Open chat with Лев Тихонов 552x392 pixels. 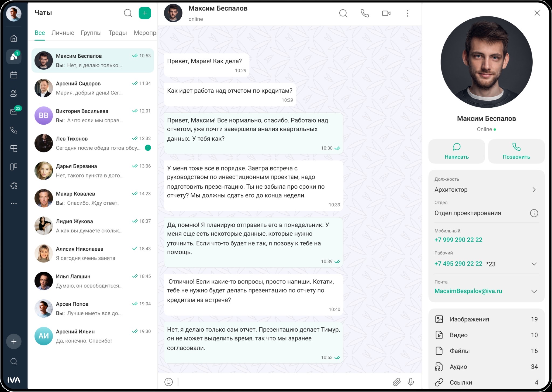[92, 143]
